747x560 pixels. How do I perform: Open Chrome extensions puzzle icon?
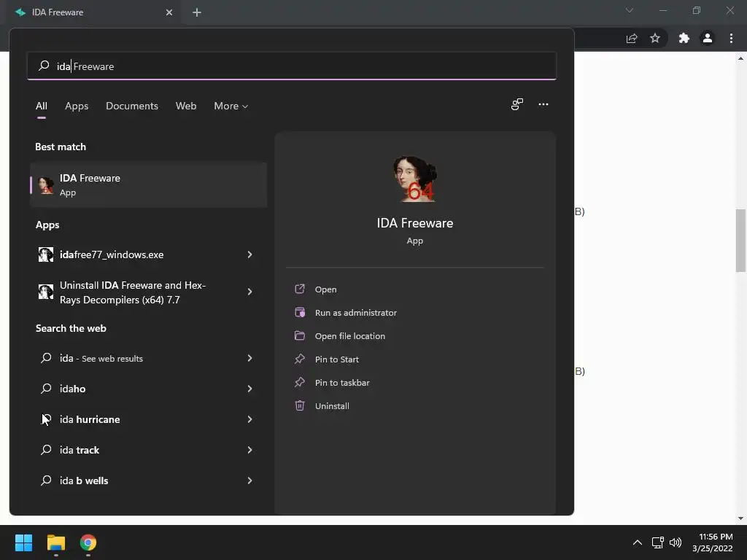click(x=684, y=38)
